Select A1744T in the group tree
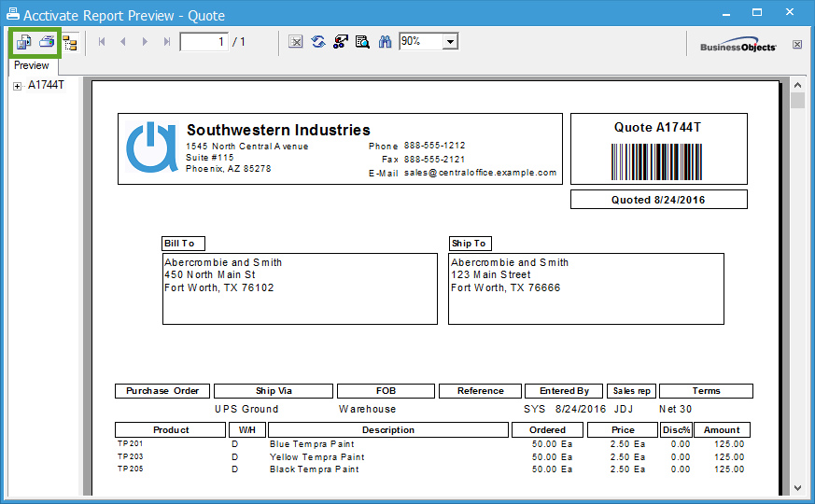Viewport: 815px width, 504px height. (x=46, y=85)
